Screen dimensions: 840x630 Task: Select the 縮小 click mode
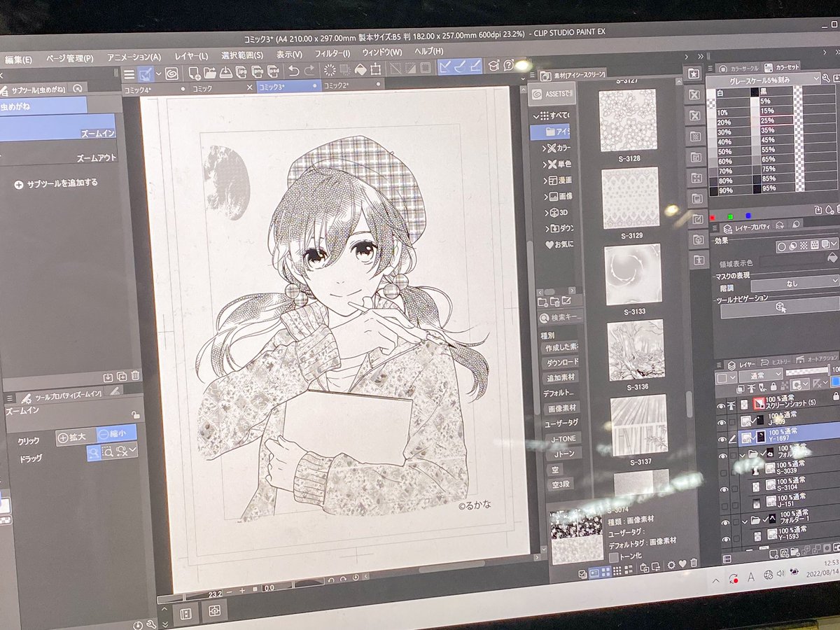pos(115,433)
